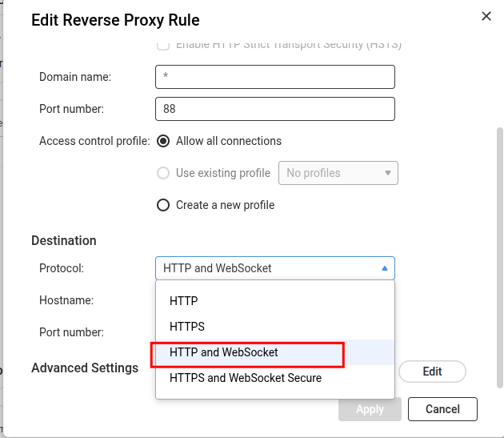Screen dimensions: 504x438
Task: Select HTTP and WebSocket highlighted option
Action: tap(224, 352)
